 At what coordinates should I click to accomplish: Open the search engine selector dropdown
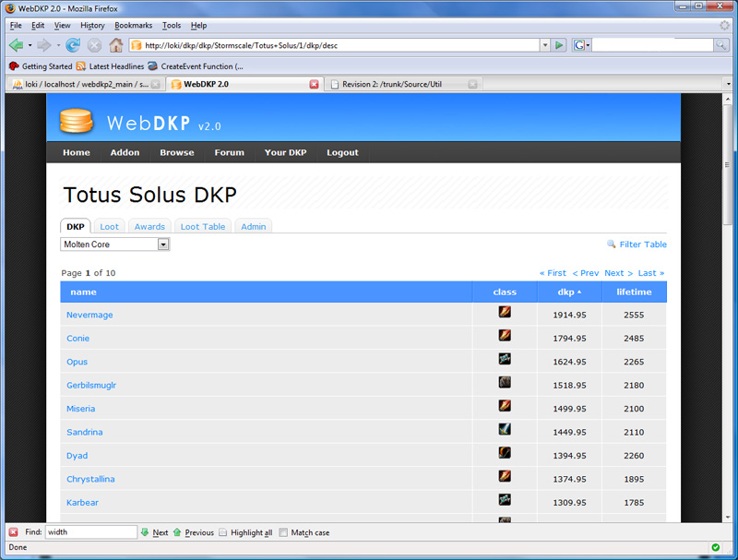tap(581, 44)
